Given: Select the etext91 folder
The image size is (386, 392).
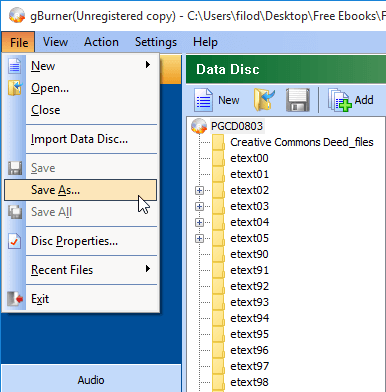Looking at the screenshot, I should tap(249, 270).
